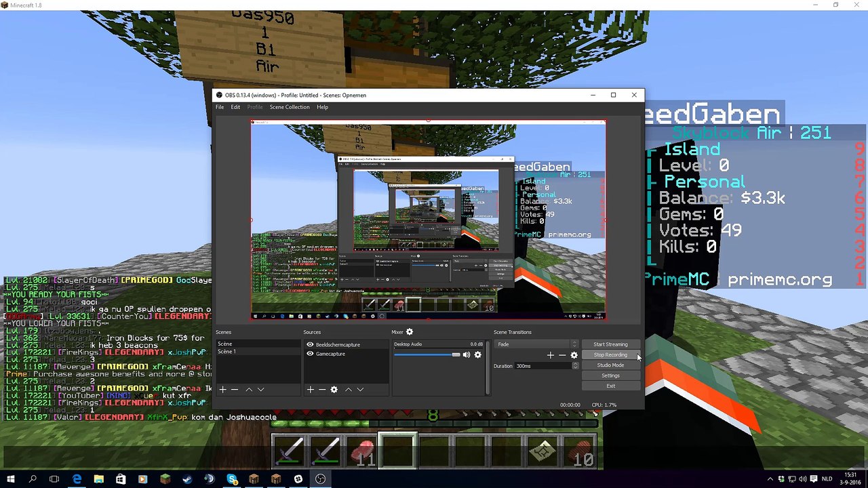Open transition properties gear icon
868x488 pixels.
tap(574, 355)
